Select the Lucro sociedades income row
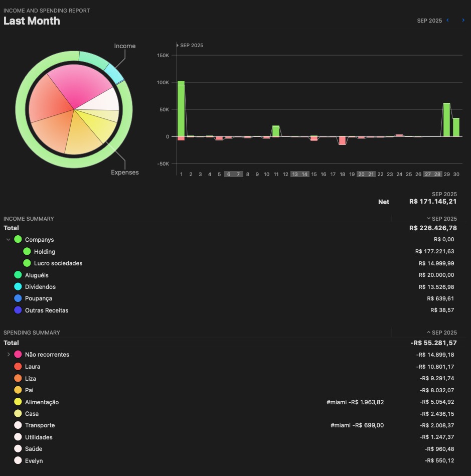The height and width of the screenshot is (476, 471). pyautogui.click(x=58, y=263)
